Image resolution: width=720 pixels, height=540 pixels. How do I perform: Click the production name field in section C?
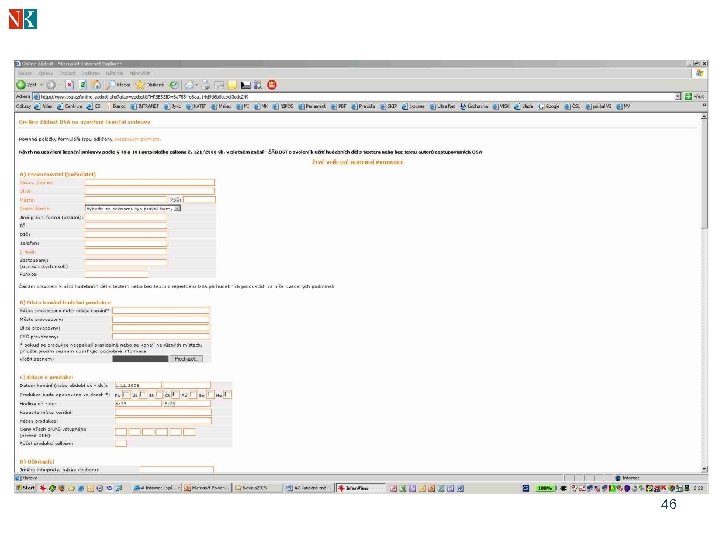click(x=163, y=421)
